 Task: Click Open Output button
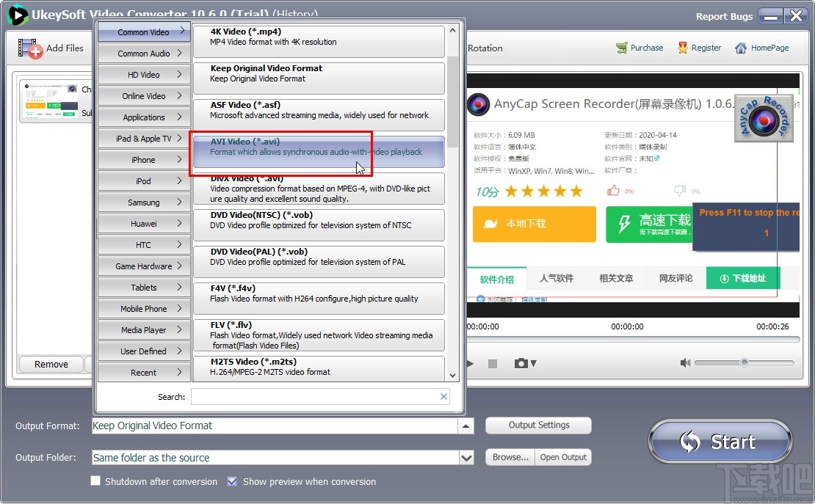click(x=563, y=457)
